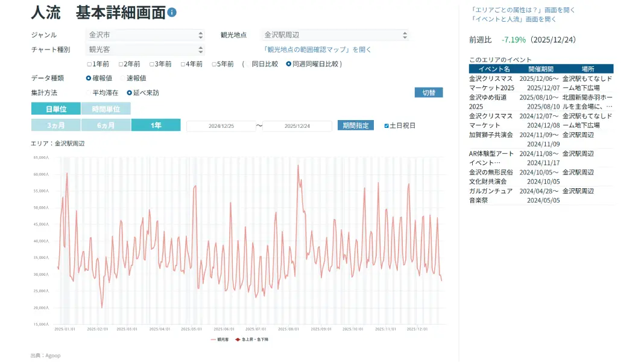Select the 同週同曜日比較 radio option
The height and width of the screenshot is (362, 644).
click(289, 64)
